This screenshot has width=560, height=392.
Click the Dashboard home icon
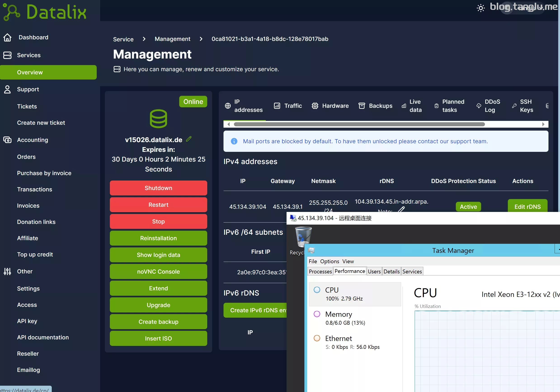point(7,37)
